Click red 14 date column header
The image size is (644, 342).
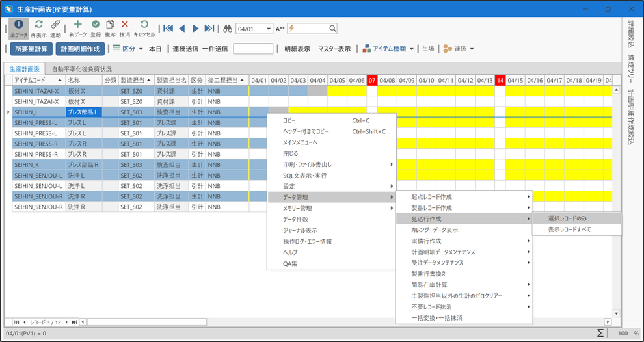click(x=500, y=80)
